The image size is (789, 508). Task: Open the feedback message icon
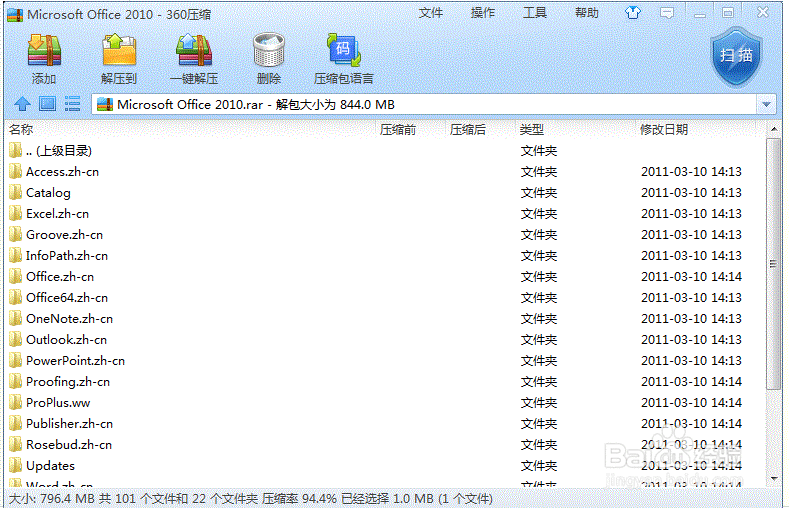click(x=667, y=13)
